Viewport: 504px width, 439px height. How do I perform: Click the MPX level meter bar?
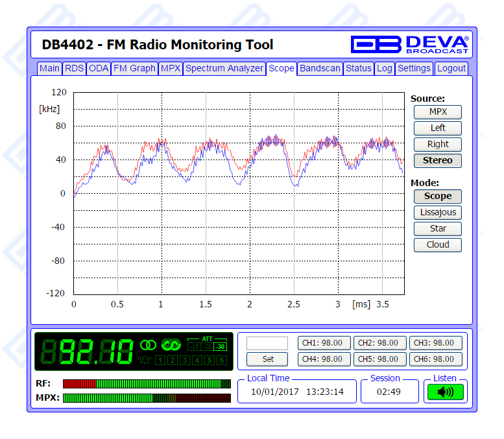[x=147, y=397]
